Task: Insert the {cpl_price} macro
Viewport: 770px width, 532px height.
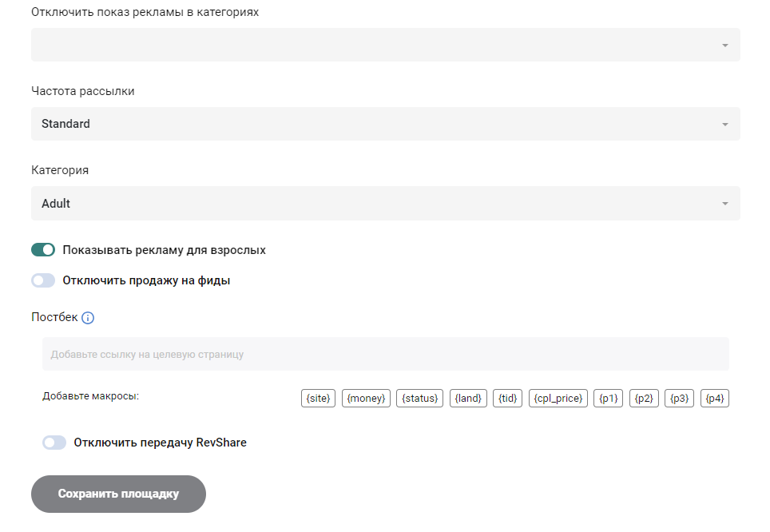Action: [x=558, y=398]
